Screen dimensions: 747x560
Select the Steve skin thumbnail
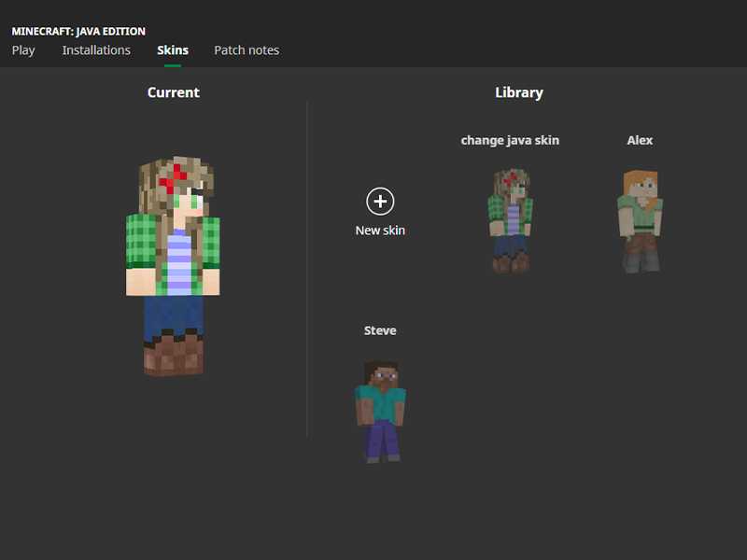tap(380, 412)
